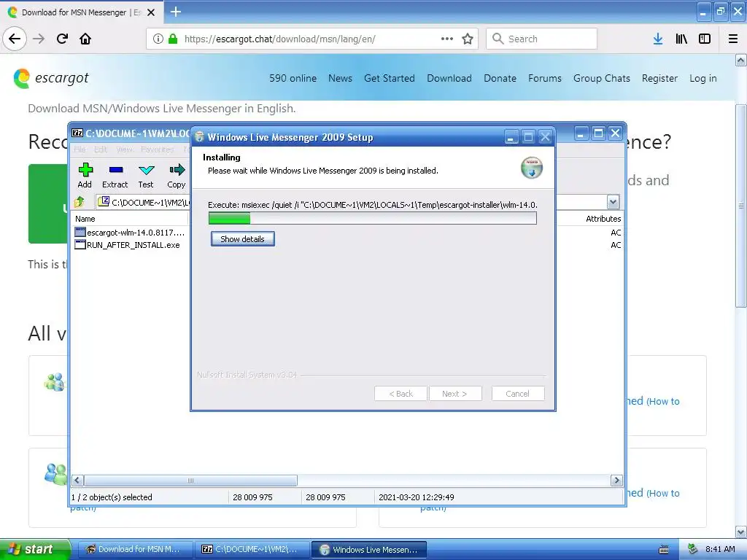Click 7-Zip horizontal scrollbar left arrow
The height and width of the screenshot is (560, 747).
pyautogui.click(x=77, y=480)
